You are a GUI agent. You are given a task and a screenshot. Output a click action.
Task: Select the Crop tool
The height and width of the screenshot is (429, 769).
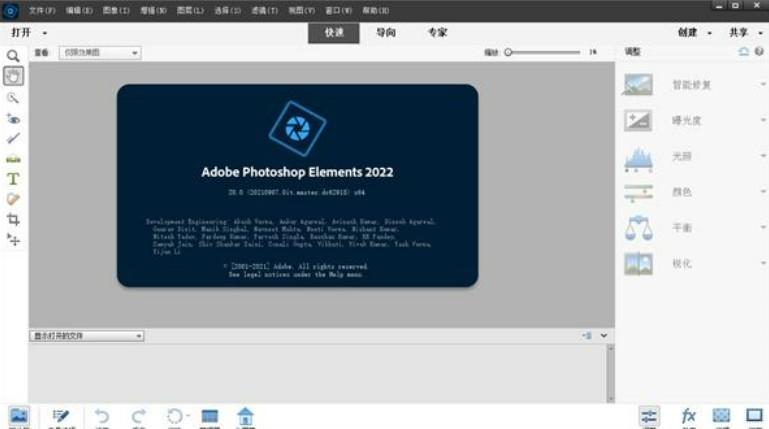tap(13, 219)
